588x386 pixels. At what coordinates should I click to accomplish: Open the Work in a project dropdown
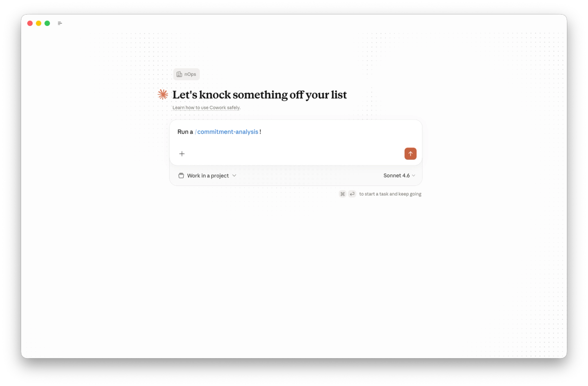point(207,175)
